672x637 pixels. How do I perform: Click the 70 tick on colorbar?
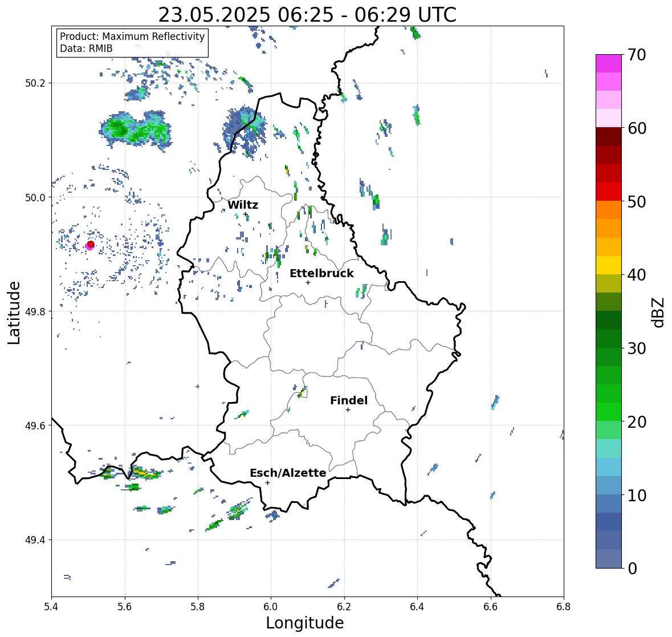[637, 55]
